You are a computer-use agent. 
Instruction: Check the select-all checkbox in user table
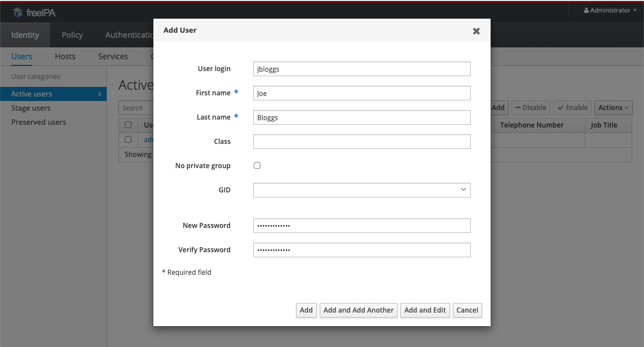(128, 125)
